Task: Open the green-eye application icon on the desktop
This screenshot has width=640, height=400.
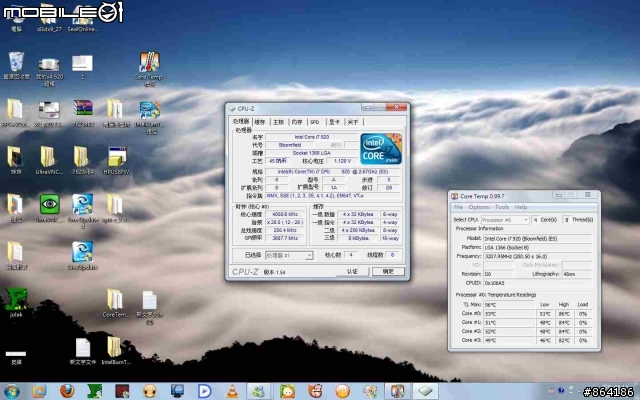Action: click(x=49, y=205)
